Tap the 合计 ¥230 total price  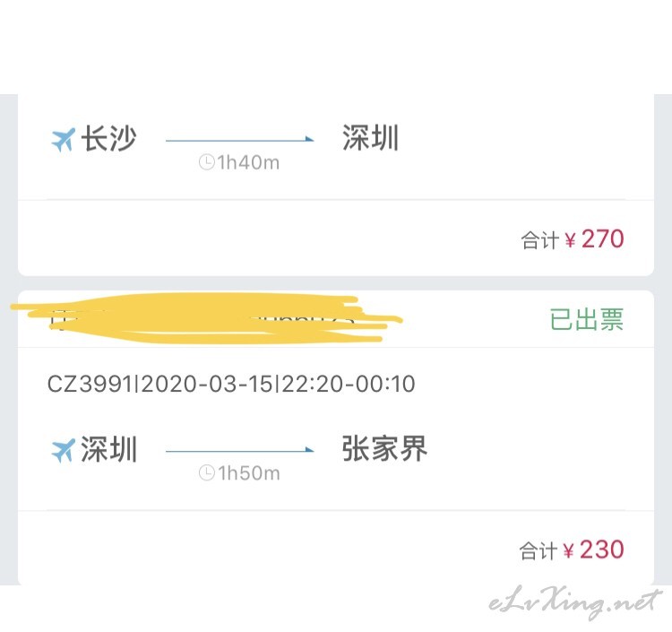pyautogui.click(x=572, y=550)
